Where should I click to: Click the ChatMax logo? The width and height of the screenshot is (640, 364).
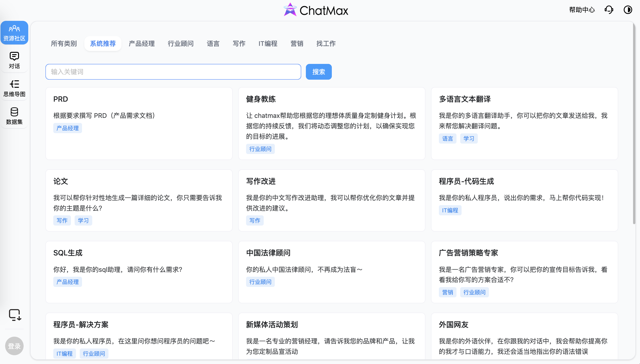[x=316, y=10]
